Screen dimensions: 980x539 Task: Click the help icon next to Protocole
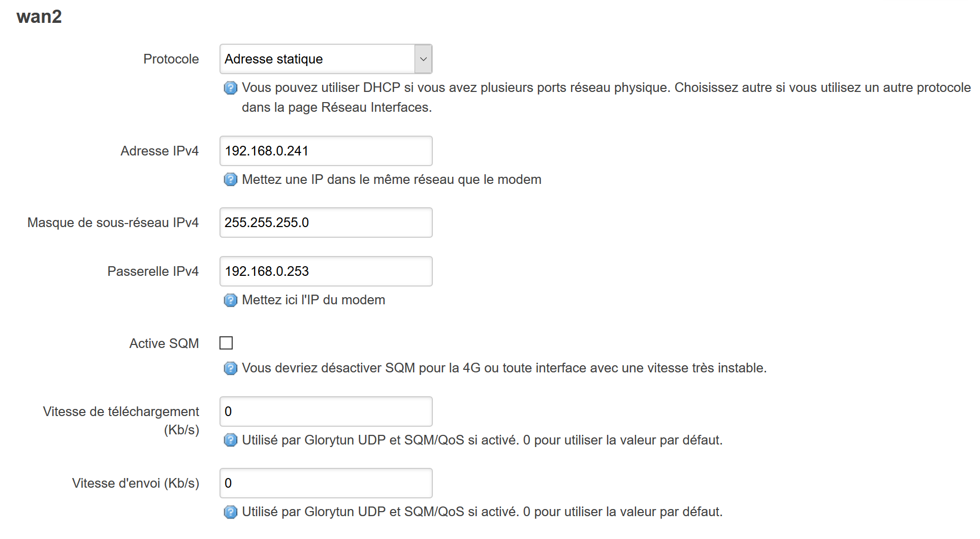click(x=230, y=88)
